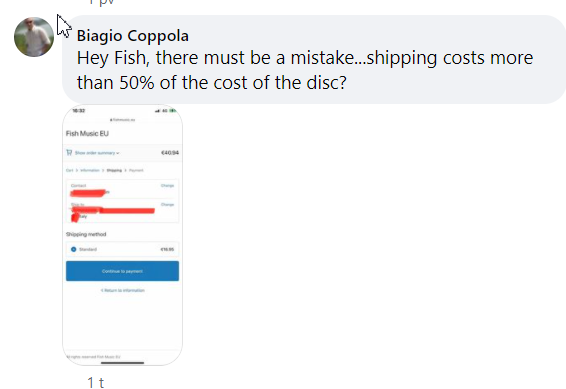The height and width of the screenshot is (389, 566).
Task: Open the Biagio Coppola name link
Action: click(x=133, y=36)
